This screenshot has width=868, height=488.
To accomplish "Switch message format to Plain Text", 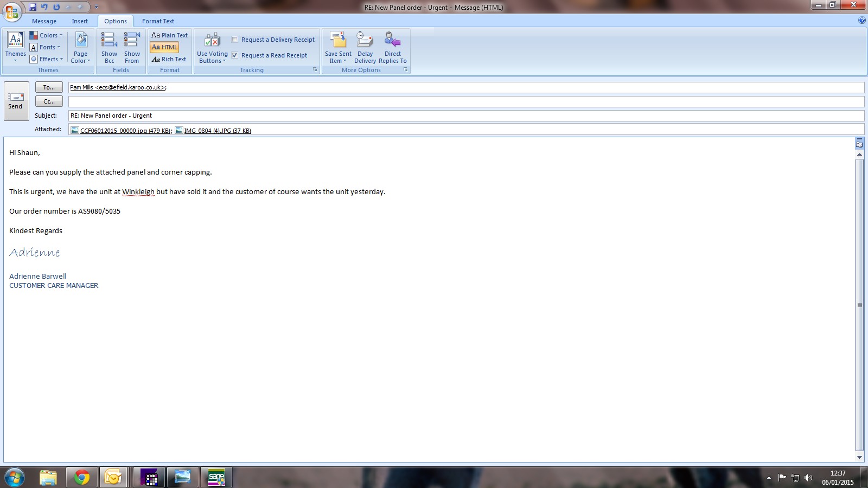I will click(x=169, y=35).
